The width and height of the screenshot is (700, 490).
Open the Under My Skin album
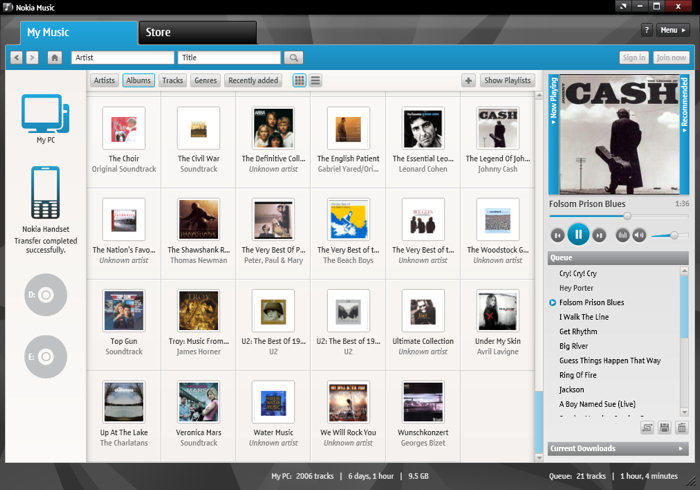pyautogui.click(x=498, y=311)
